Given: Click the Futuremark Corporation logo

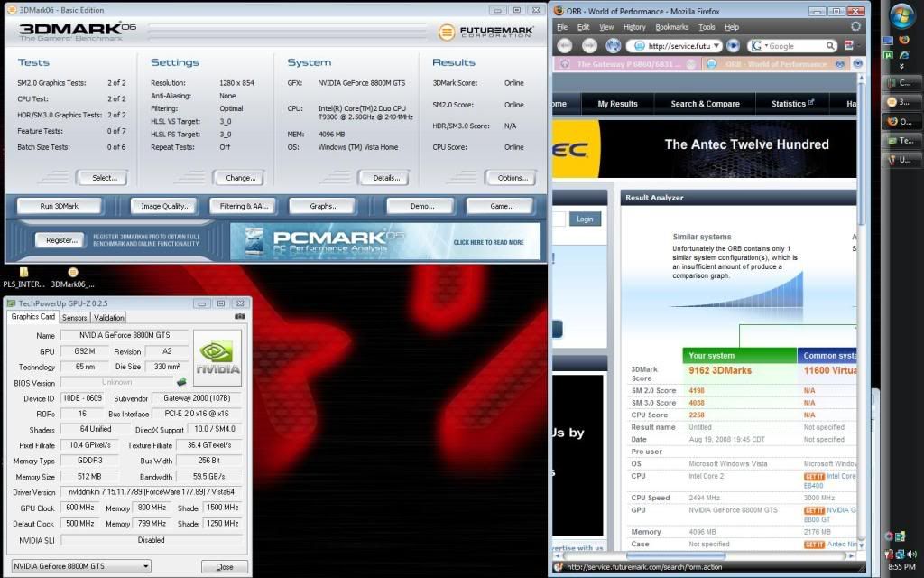Looking at the screenshot, I should [486, 32].
